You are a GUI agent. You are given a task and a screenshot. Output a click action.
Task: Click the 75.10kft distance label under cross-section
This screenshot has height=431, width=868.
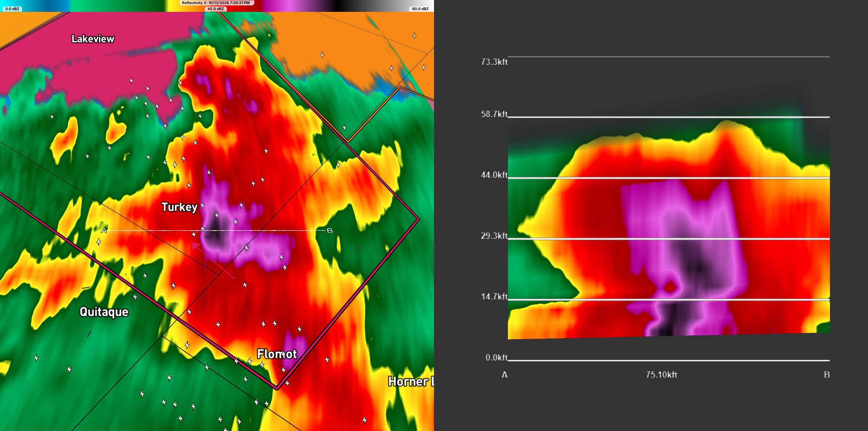[x=661, y=375]
